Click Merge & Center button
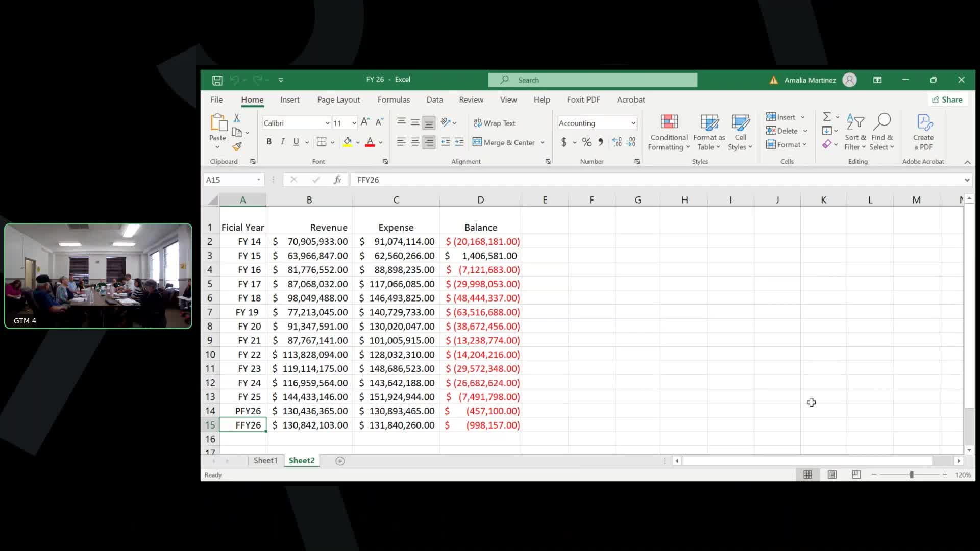Image resolution: width=980 pixels, height=551 pixels. pyautogui.click(x=503, y=142)
